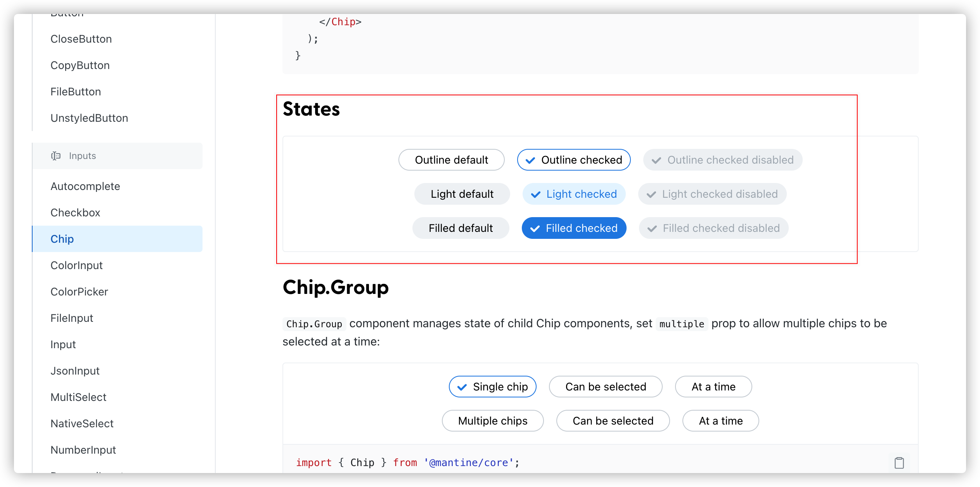Click the copy code clipboard icon

[x=899, y=463]
